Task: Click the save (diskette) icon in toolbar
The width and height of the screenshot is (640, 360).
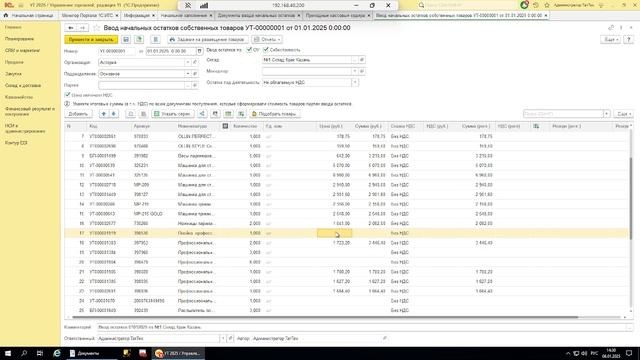Action: pos(126,40)
